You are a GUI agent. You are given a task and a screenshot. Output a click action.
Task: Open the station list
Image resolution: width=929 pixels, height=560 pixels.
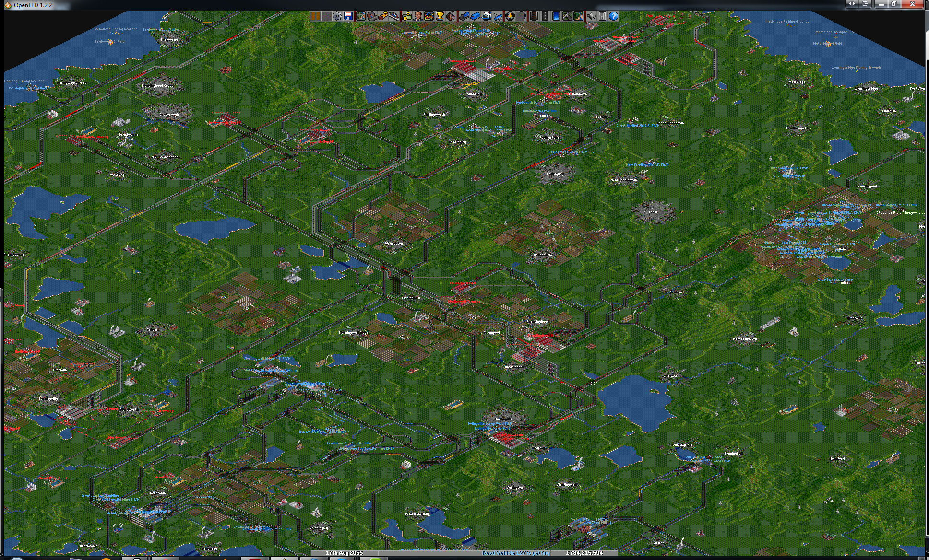point(394,16)
